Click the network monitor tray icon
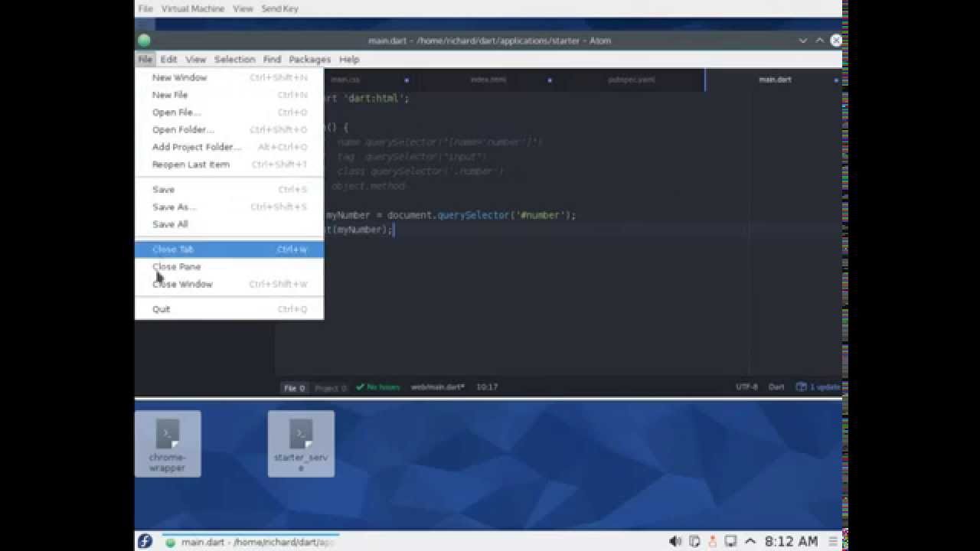980x551 pixels. click(731, 541)
